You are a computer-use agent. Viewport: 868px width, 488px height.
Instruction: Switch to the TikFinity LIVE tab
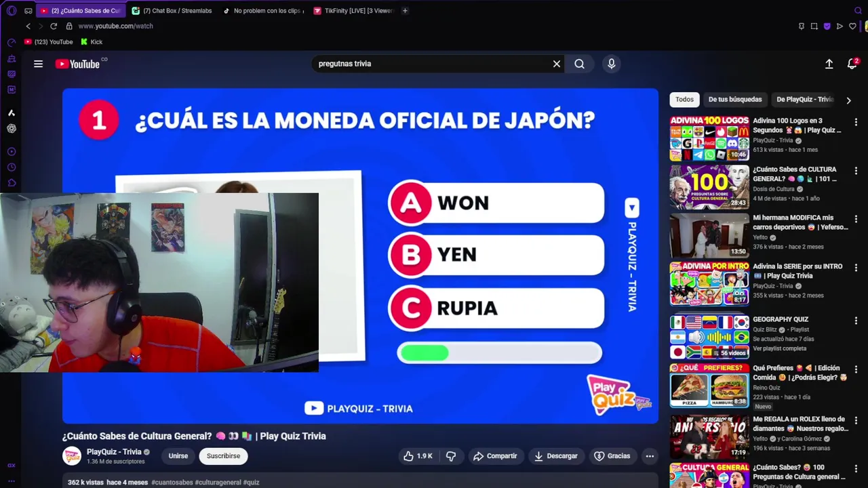coord(354,11)
